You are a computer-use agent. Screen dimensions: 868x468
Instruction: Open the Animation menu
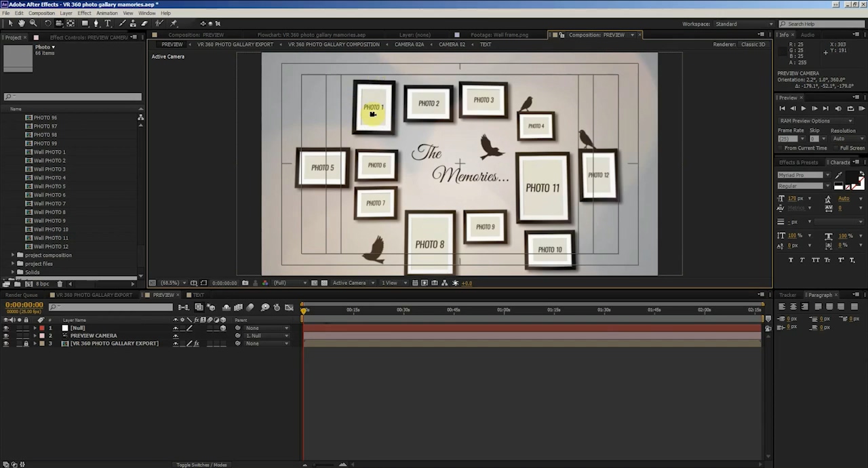tap(106, 13)
